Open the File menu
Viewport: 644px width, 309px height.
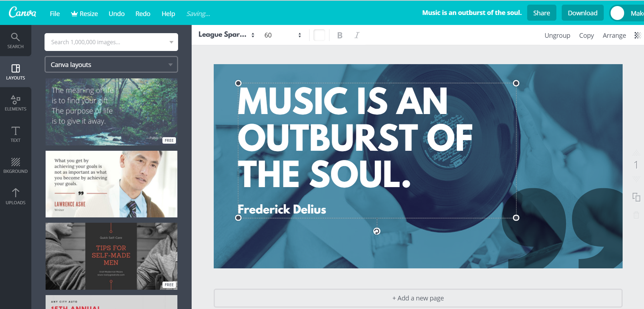coord(55,14)
